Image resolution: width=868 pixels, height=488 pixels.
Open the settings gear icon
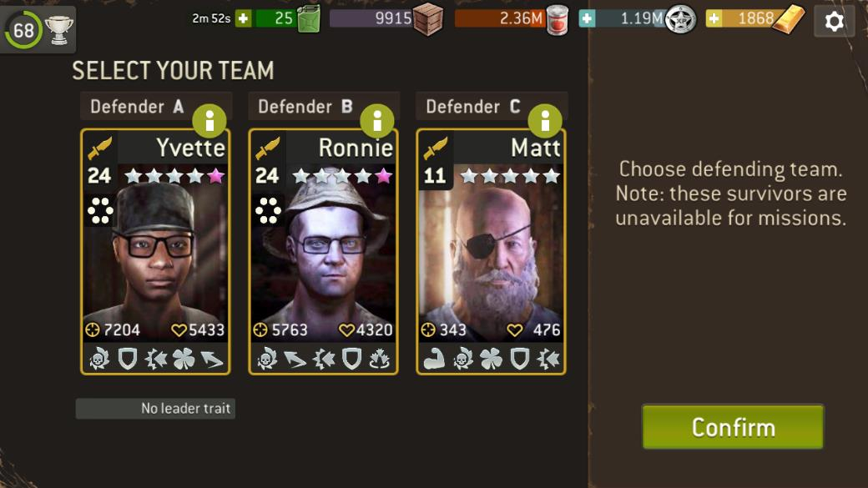tap(834, 22)
